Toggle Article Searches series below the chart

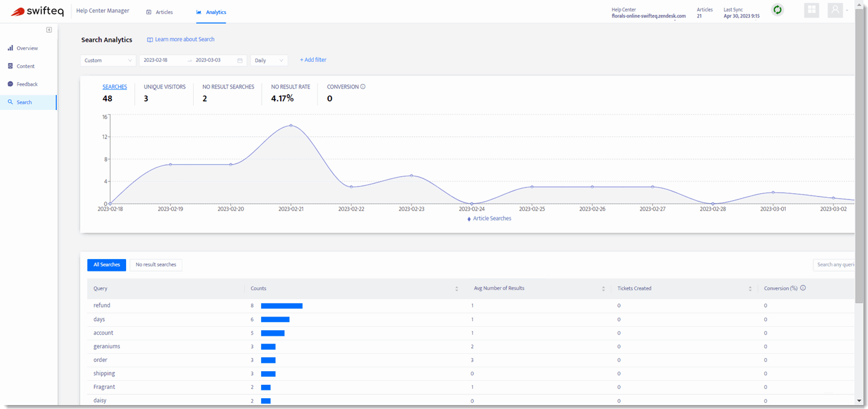pos(488,219)
